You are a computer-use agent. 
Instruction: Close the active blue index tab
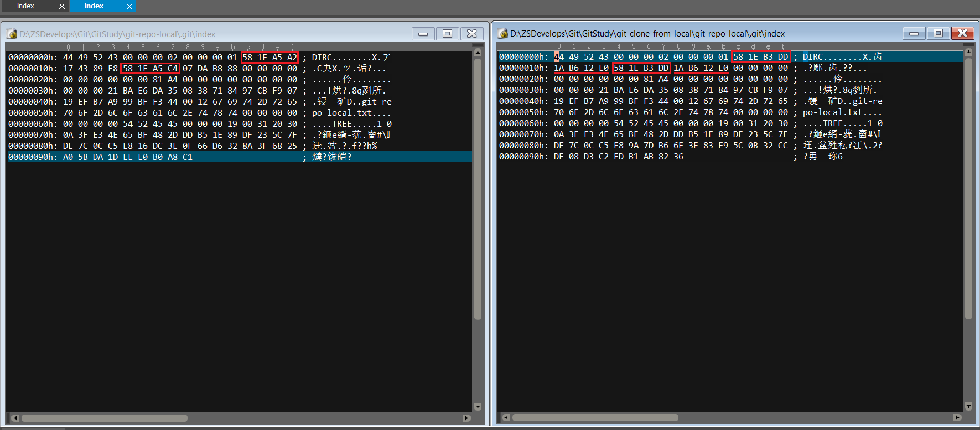[129, 6]
